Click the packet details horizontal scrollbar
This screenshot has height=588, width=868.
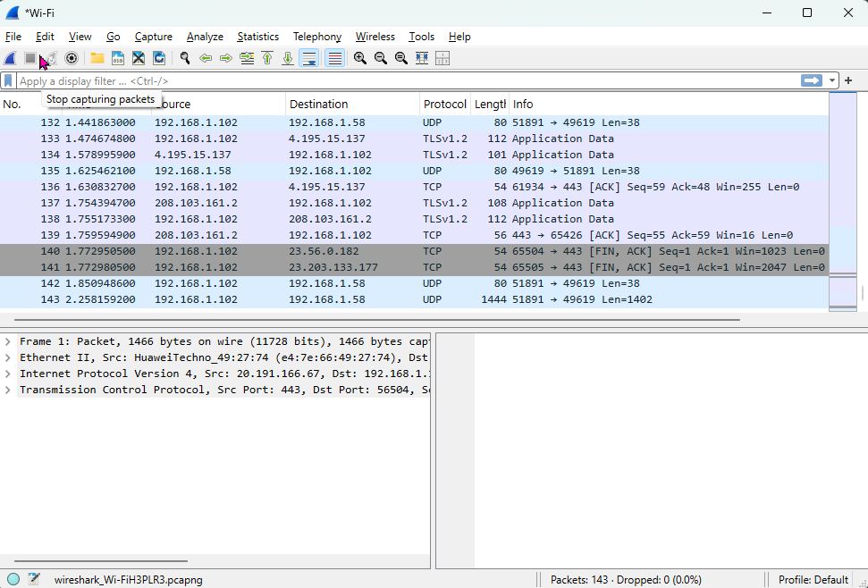101,561
